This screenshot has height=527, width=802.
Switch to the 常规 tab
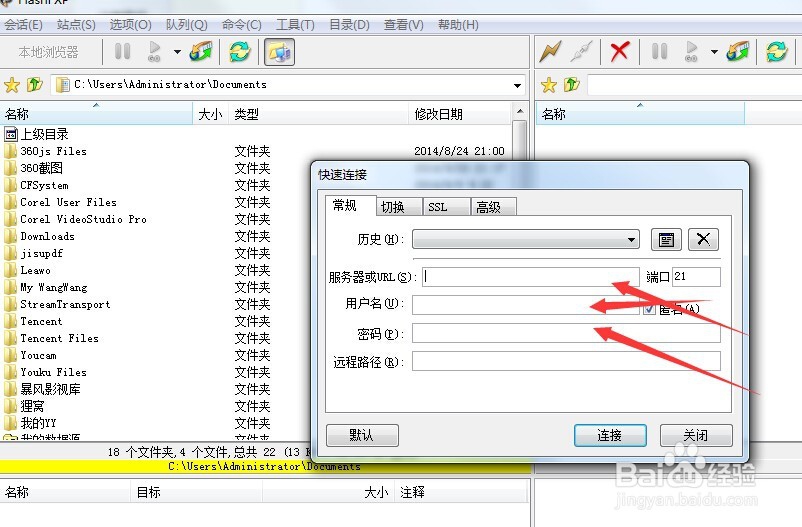tap(351, 206)
